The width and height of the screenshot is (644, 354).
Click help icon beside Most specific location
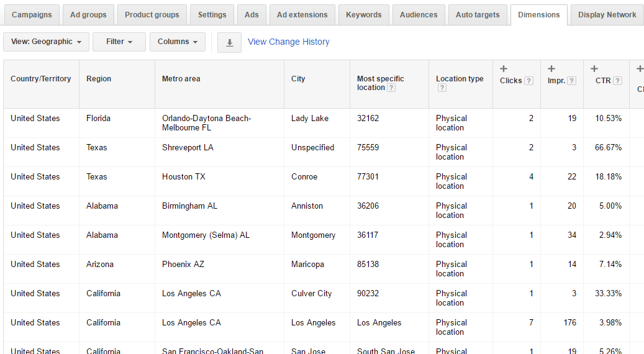click(x=391, y=88)
